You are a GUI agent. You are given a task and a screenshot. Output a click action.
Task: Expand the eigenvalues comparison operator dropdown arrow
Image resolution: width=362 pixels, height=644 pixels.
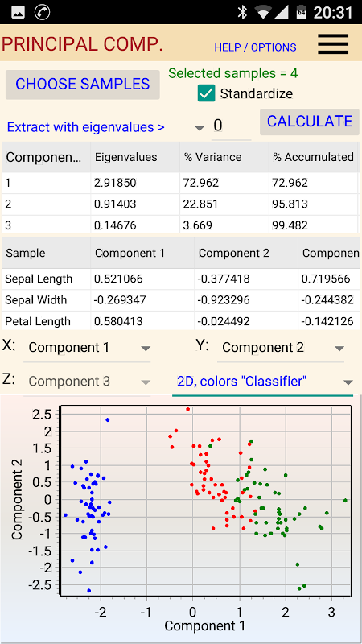(200, 128)
